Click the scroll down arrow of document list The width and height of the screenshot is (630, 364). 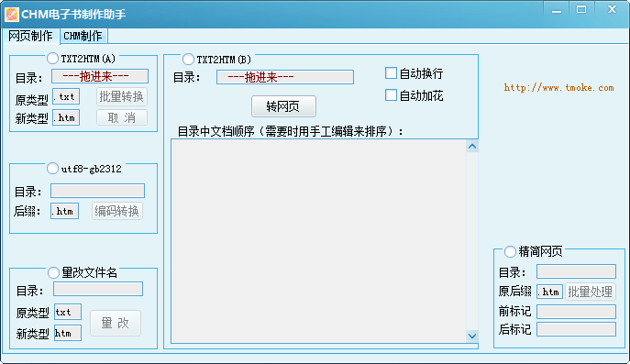pyautogui.click(x=472, y=336)
